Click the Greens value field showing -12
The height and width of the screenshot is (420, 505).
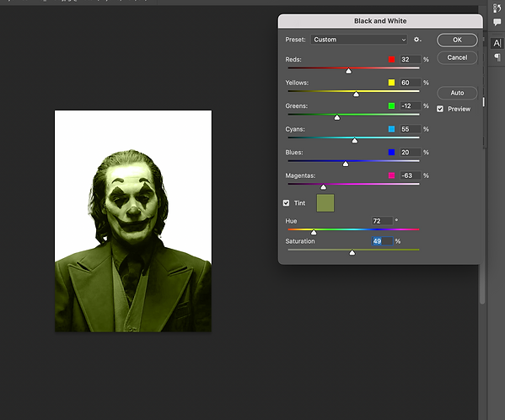tap(410, 106)
